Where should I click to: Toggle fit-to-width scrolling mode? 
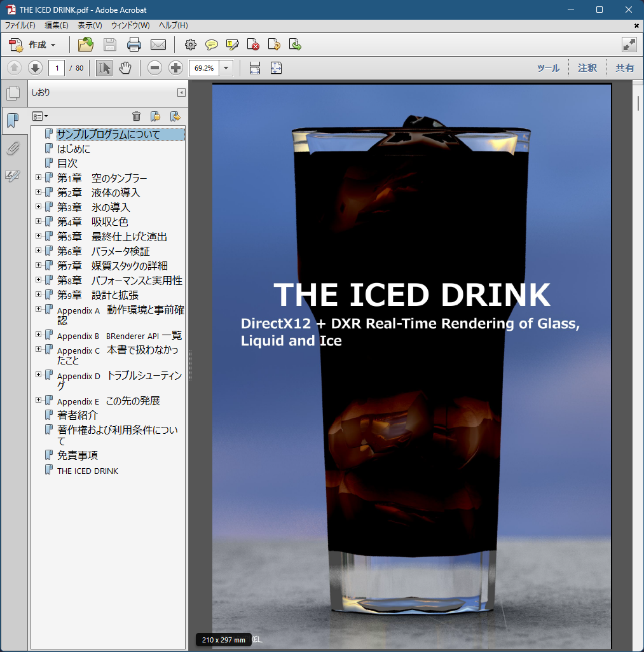point(255,68)
